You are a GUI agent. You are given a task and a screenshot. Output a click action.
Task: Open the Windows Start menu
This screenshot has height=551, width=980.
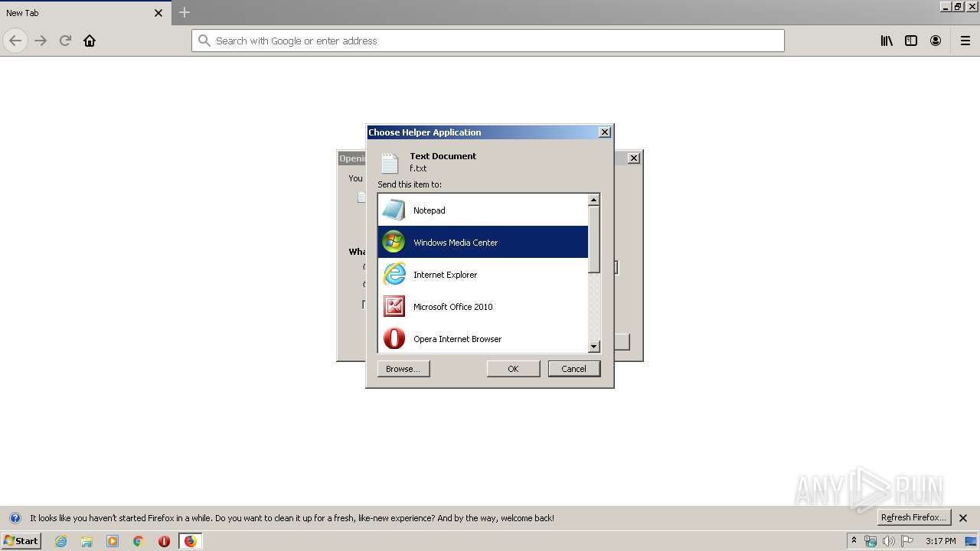point(21,541)
